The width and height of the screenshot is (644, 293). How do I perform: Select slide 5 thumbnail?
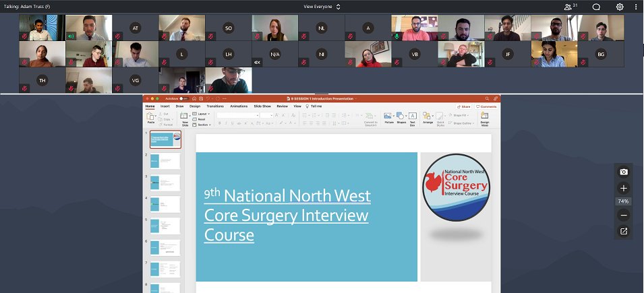(165, 226)
